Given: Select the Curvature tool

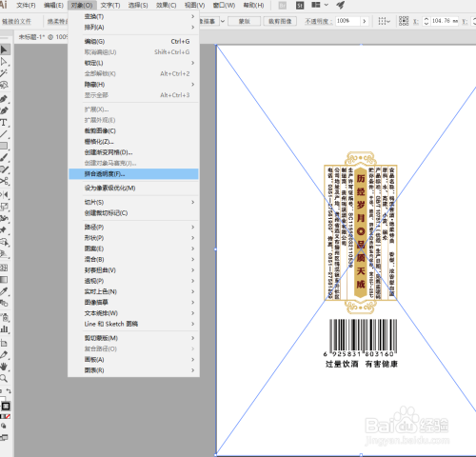Looking at the screenshot, I should (x=4, y=110).
